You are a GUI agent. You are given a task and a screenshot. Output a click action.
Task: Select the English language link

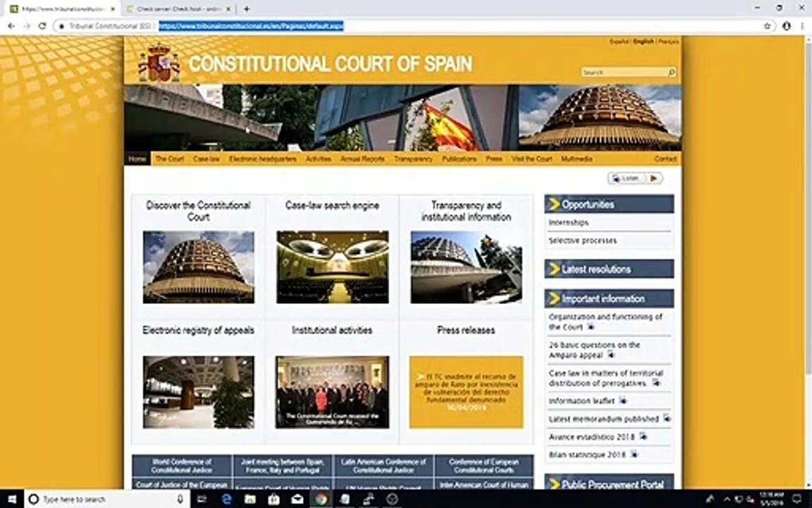643,42
